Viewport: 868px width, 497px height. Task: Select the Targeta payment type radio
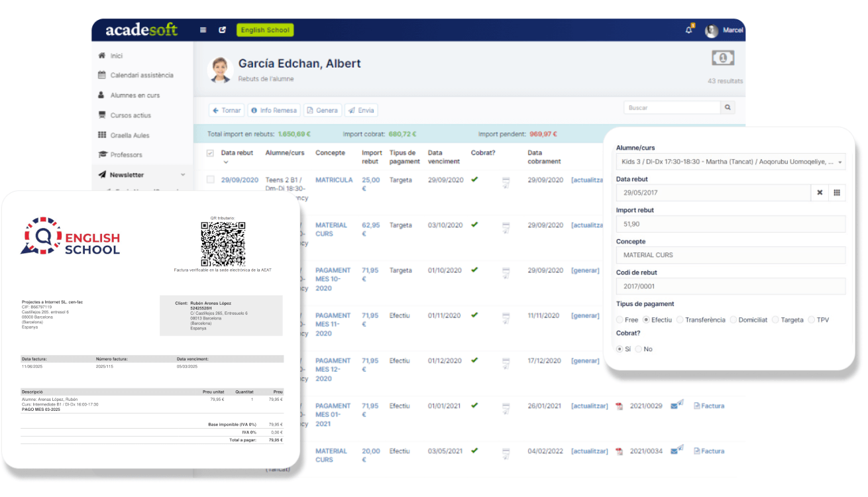tap(775, 320)
